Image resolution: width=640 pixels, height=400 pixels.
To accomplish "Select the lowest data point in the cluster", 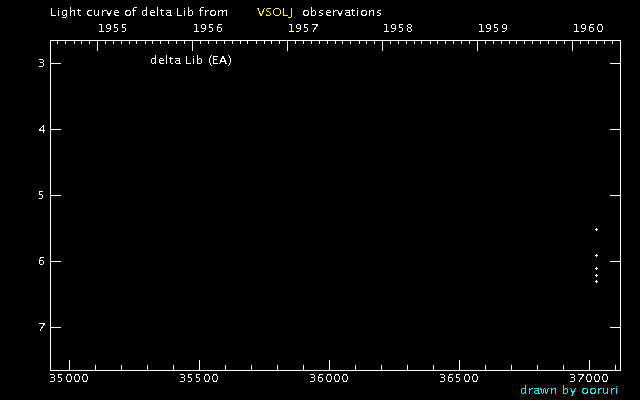I will 596,281.
